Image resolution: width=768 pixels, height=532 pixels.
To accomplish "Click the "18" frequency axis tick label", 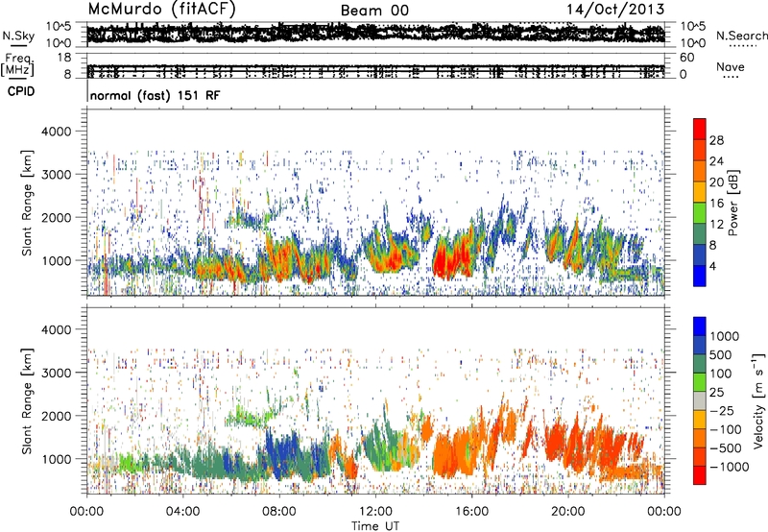I will [64, 58].
